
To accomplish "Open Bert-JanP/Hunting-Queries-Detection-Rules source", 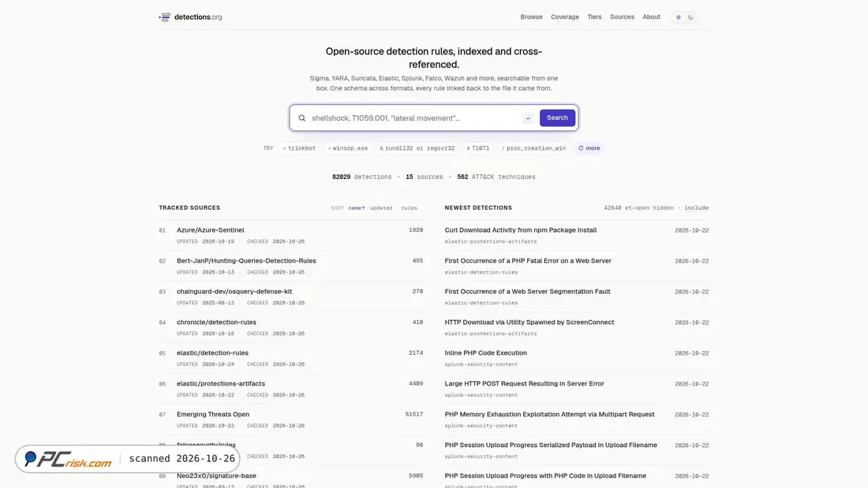I will (x=246, y=261).
